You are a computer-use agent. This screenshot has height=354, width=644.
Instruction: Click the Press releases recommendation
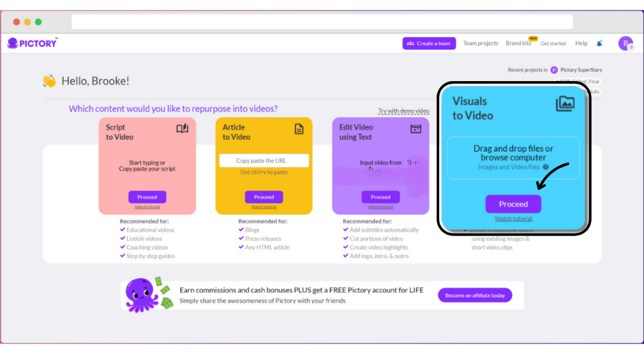pyautogui.click(x=263, y=239)
